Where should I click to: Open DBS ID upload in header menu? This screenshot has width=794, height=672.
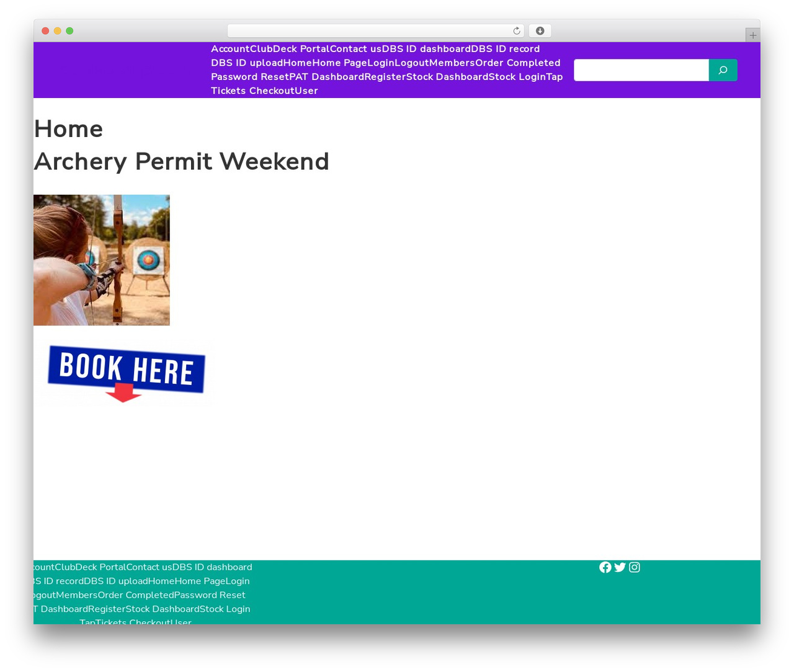(247, 63)
